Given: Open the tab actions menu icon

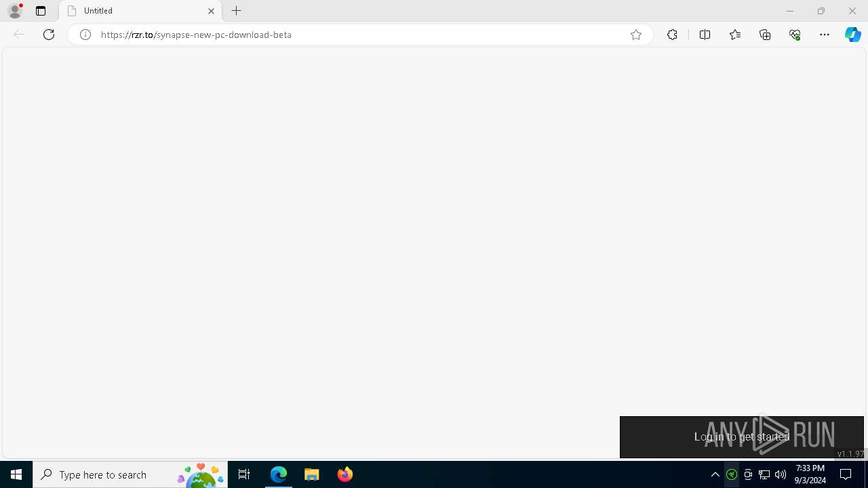Looking at the screenshot, I should 41,11.
